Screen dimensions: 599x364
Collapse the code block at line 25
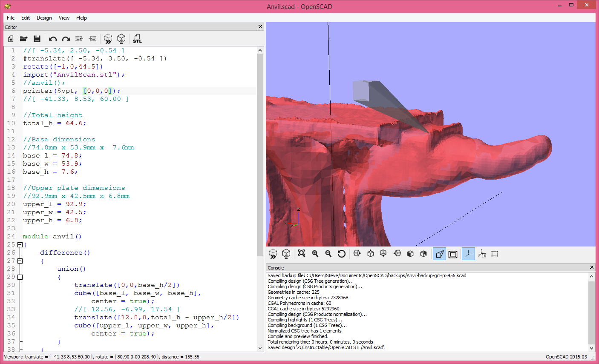coord(20,244)
